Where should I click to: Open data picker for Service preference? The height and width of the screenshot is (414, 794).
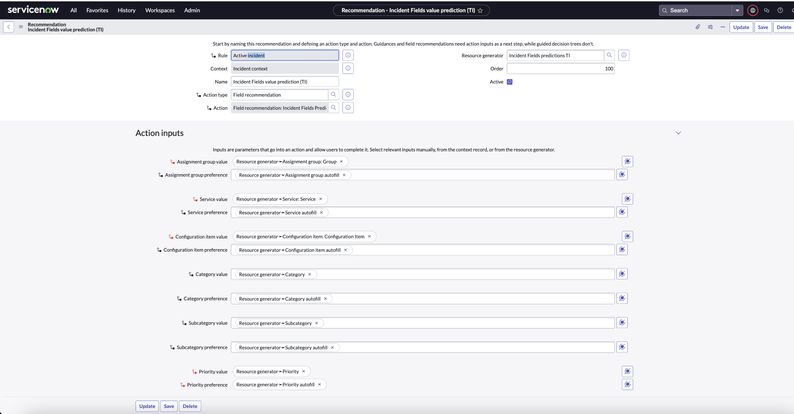(x=622, y=212)
